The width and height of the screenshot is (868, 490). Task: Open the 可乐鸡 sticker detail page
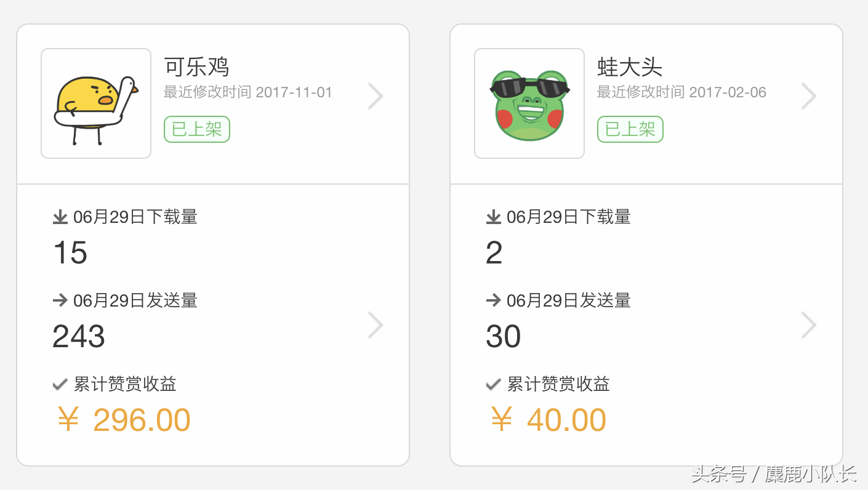196,68
